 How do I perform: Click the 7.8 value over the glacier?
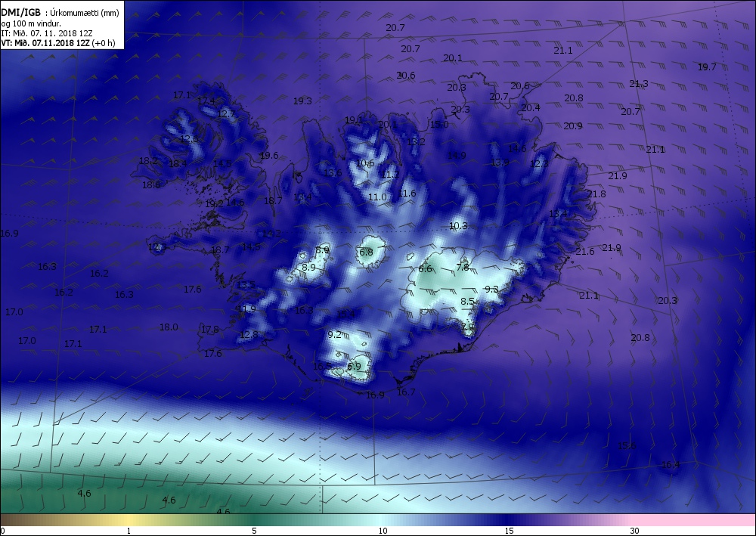tap(463, 267)
